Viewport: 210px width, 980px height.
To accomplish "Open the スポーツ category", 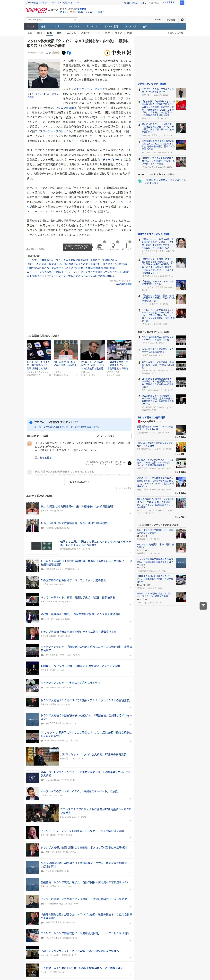I will click(x=86, y=33).
